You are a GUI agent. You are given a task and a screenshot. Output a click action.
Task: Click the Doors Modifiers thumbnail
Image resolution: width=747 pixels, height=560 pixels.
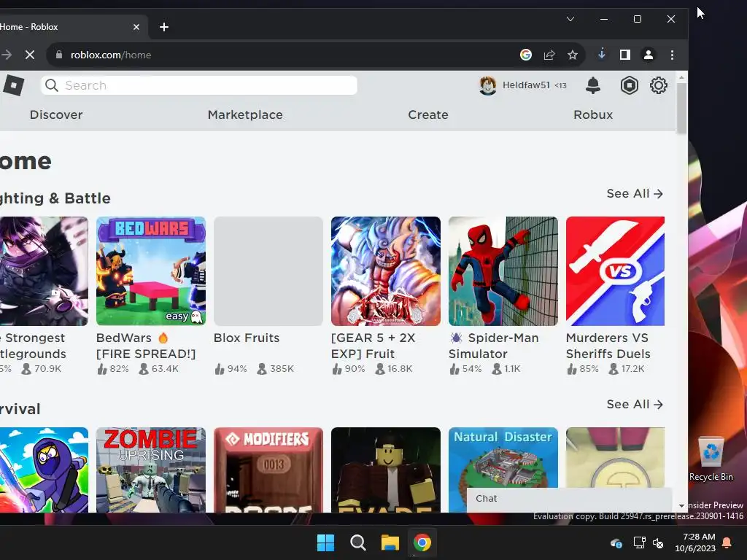point(268,470)
